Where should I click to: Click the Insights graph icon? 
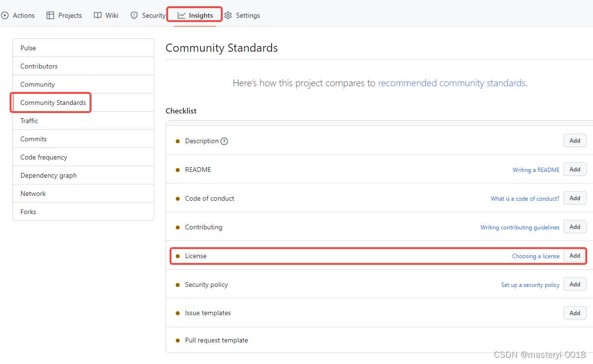tap(182, 15)
